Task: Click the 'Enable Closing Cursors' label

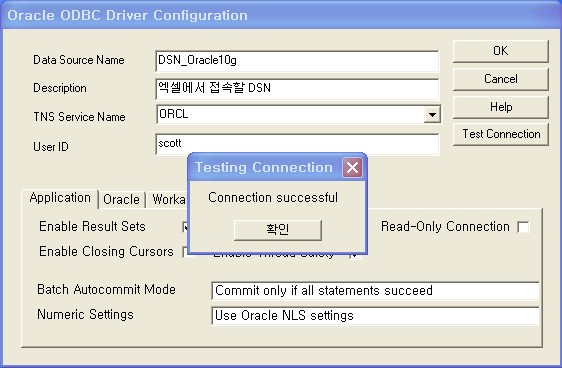Action: [106, 252]
